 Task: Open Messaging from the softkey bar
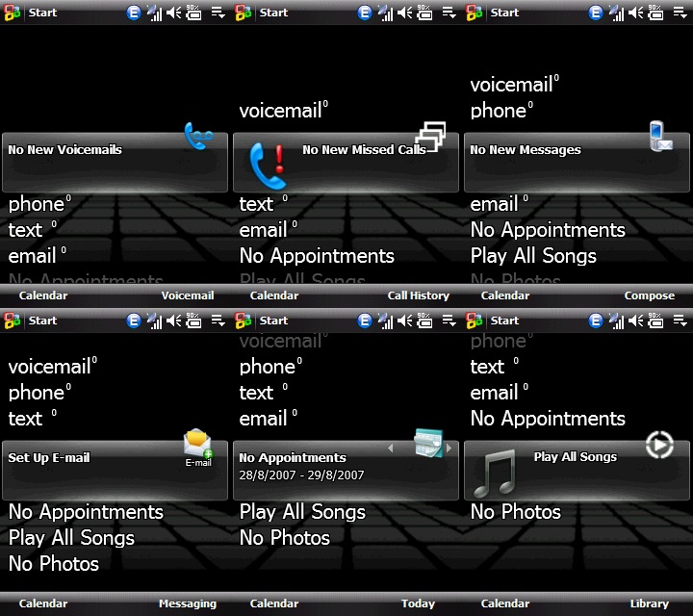pos(188,603)
